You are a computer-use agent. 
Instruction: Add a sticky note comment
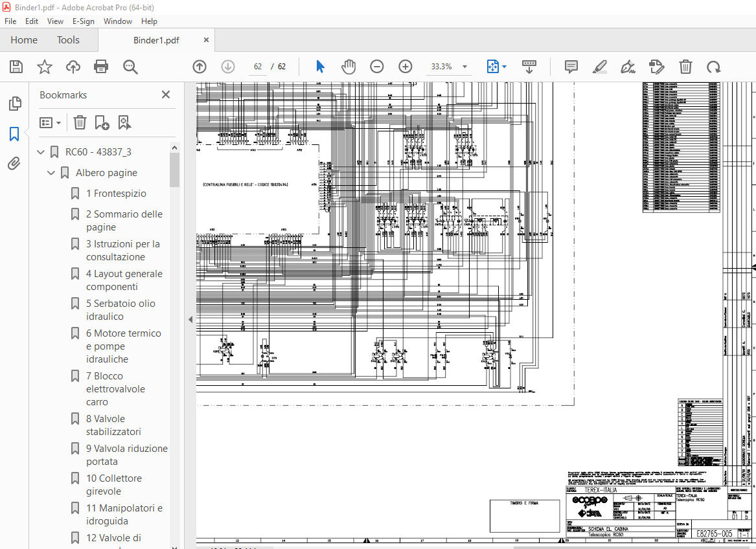point(571,67)
